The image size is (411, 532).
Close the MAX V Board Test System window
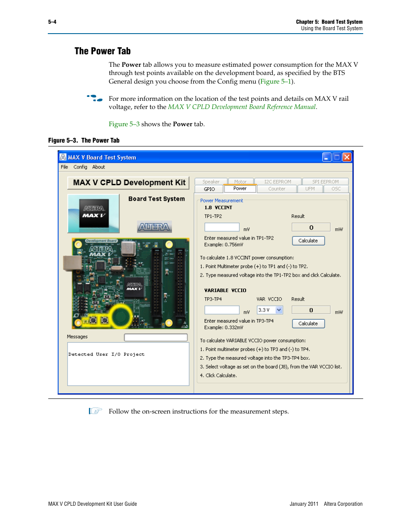pyautogui.click(x=347, y=157)
